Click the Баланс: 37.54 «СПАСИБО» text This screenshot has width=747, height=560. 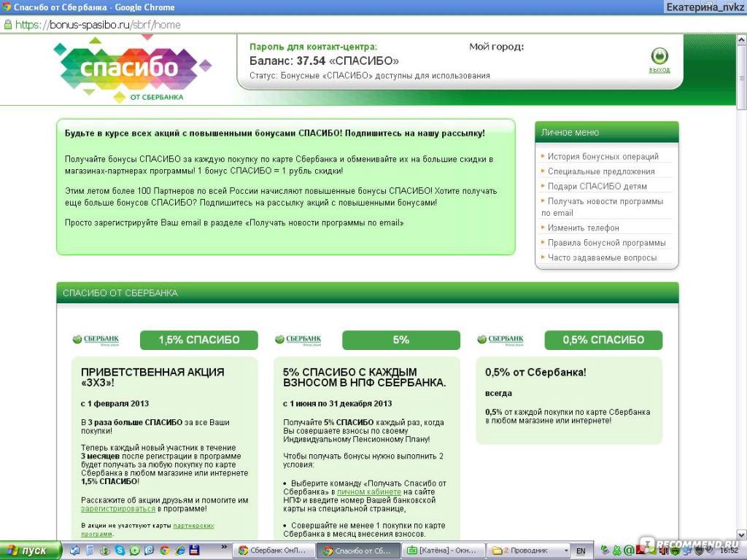324,61
